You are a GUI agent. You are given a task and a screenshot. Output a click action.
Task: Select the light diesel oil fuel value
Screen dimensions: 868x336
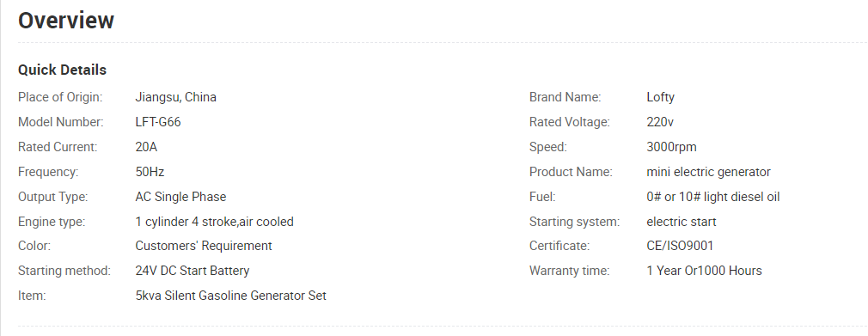713,197
